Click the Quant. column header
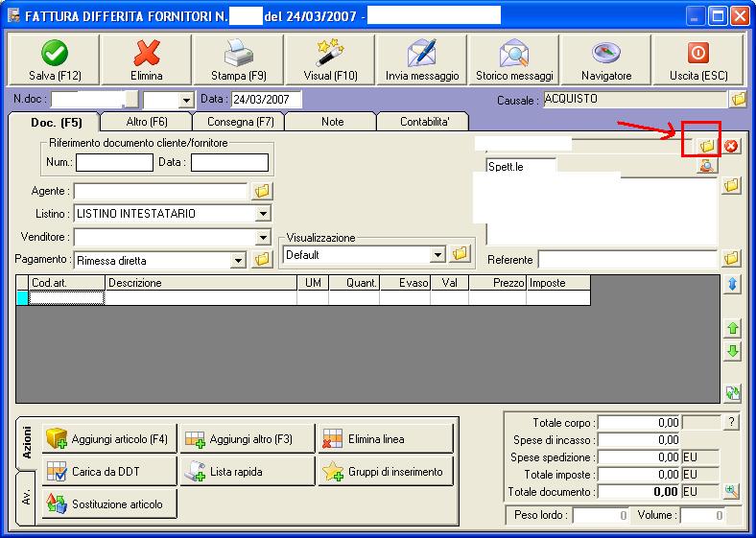The image size is (756, 538). click(354, 283)
